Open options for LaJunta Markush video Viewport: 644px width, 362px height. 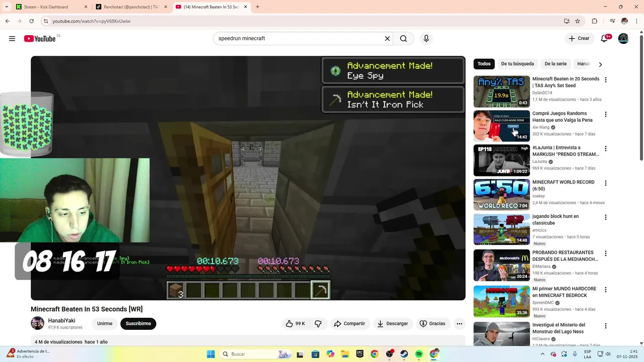(606, 149)
